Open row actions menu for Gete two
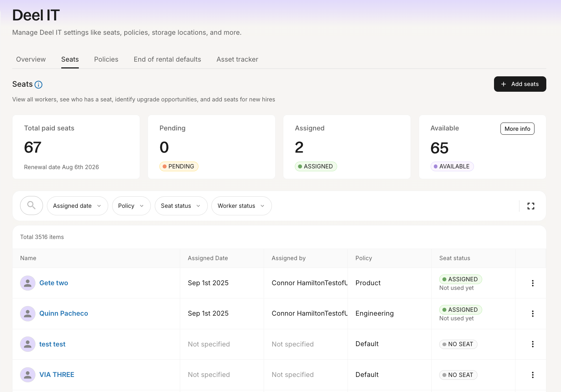Viewport: 561px width, 392px height. (532, 283)
